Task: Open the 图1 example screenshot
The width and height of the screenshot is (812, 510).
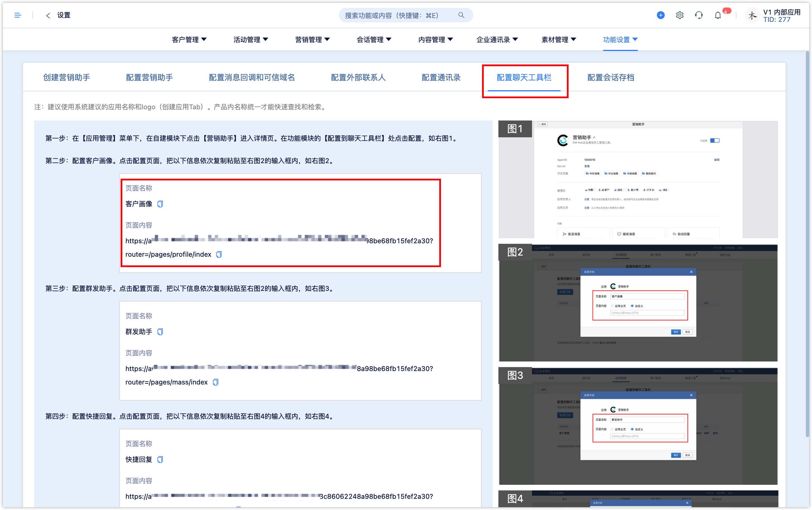Action: 638,179
